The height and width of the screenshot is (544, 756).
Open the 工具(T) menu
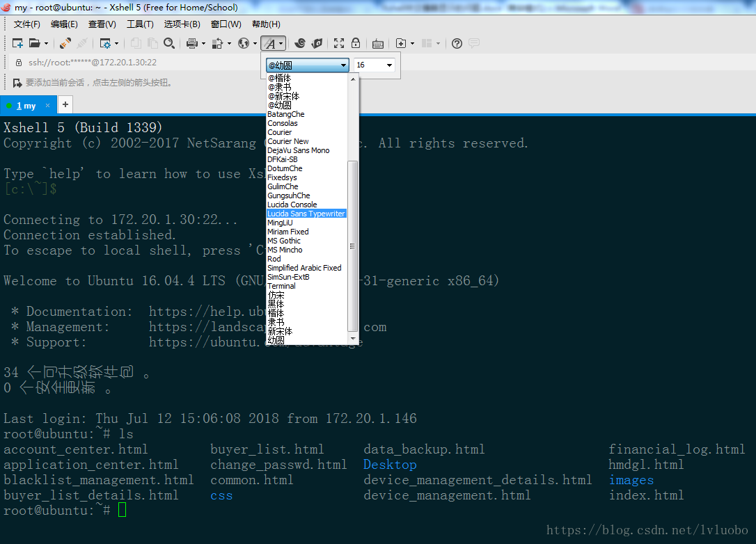[x=140, y=24]
